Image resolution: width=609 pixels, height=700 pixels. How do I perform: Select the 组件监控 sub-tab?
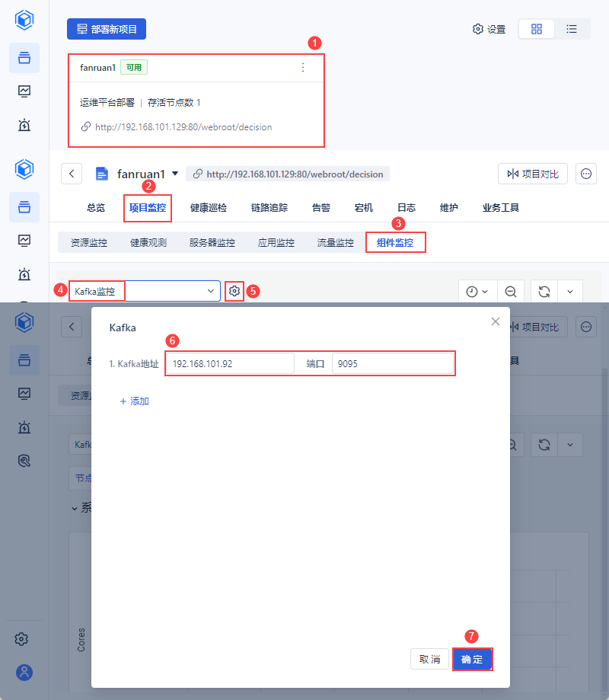395,242
